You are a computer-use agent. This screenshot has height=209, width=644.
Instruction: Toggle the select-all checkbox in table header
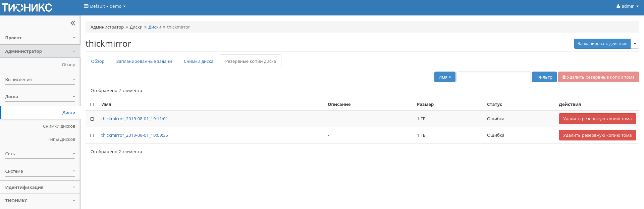(92, 104)
